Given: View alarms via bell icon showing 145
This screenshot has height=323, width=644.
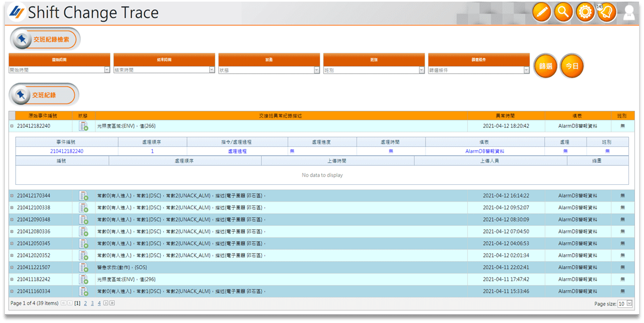Looking at the screenshot, I should click(607, 12).
